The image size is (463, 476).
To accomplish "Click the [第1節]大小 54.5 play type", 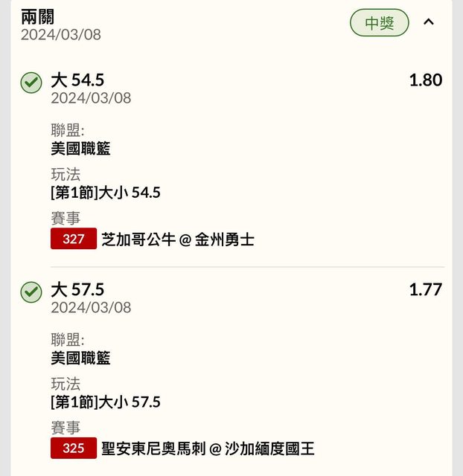I will click(x=106, y=193).
